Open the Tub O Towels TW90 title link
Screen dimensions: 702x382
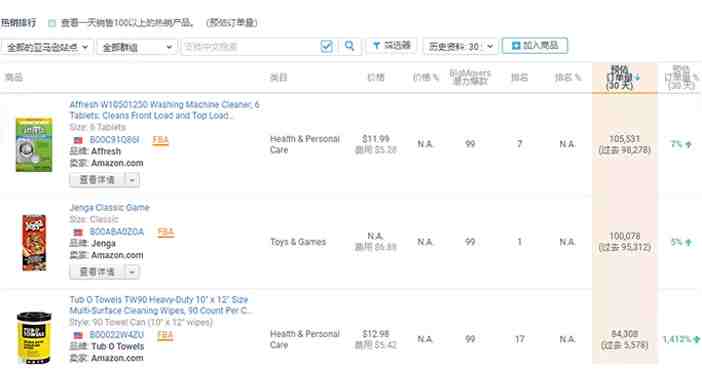160,305
